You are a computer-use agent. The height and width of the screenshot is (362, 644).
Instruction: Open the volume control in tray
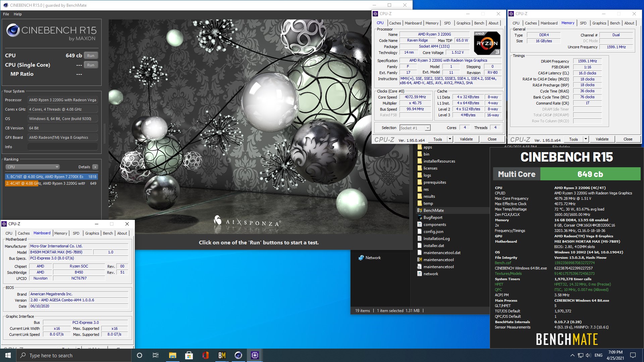click(x=588, y=355)
